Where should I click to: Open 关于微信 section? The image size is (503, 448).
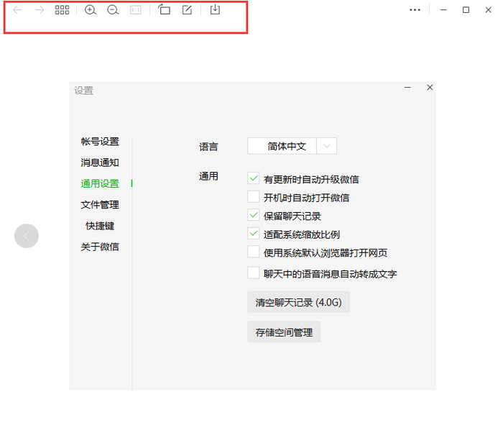pos(100,247)
